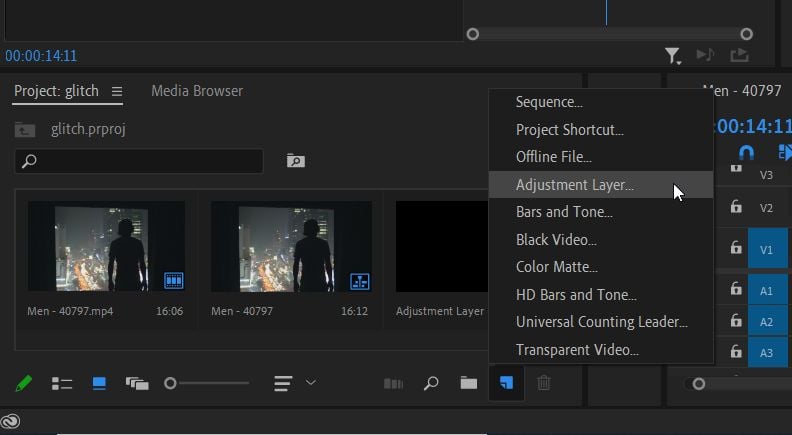Switch to Freeform View in Project panel
The image size is (792, 435).
coord(136,383)
